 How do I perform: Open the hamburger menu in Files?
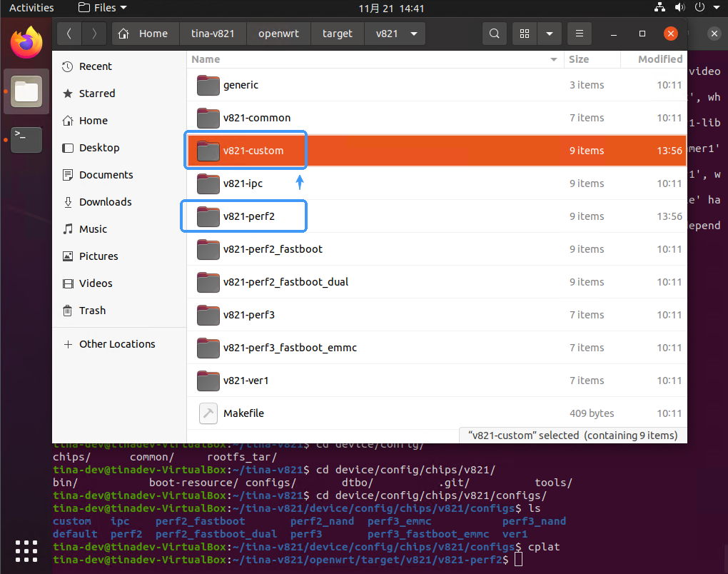[579, 34]
